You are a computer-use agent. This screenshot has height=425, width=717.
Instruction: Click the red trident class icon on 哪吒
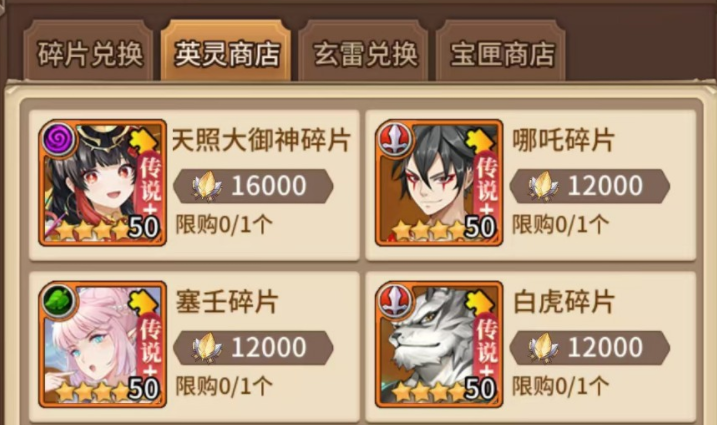[x=395, y=139]
